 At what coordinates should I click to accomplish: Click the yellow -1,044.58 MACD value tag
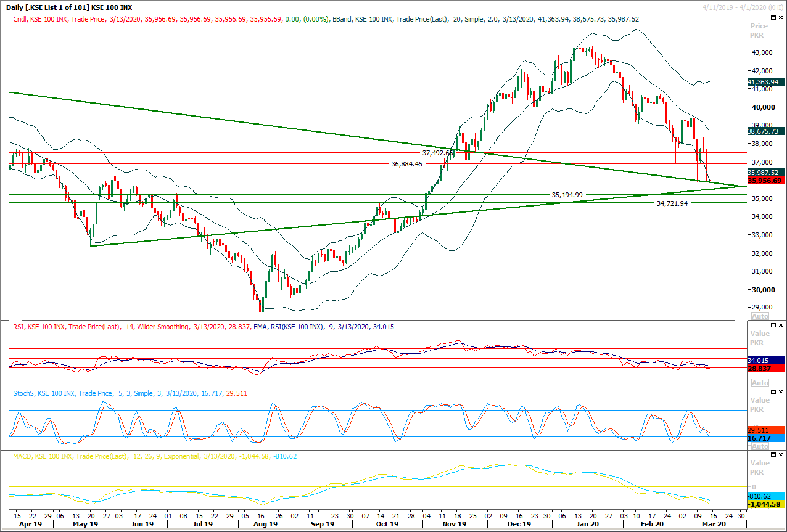click(x=765, y=504)
